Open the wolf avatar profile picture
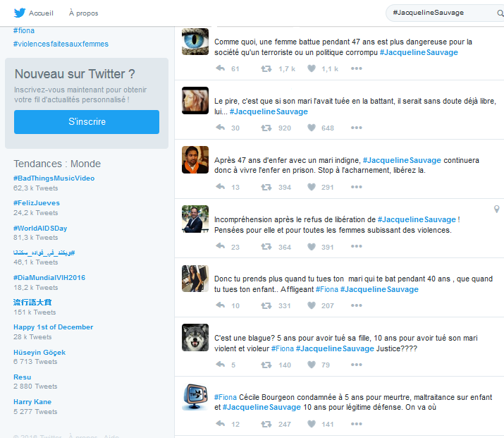Image resolution: width=504 pixels, height=438 pixels. pos(195,337)
